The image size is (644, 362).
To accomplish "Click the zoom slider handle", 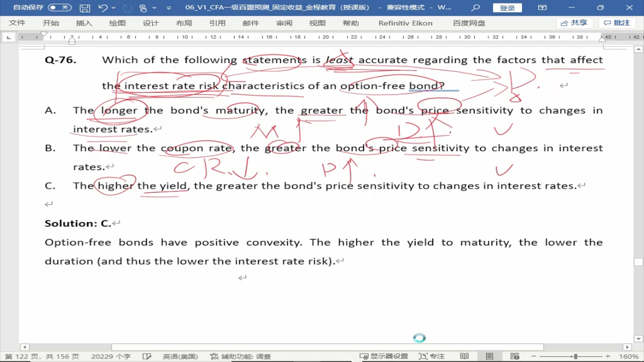I will pos(576,356).
